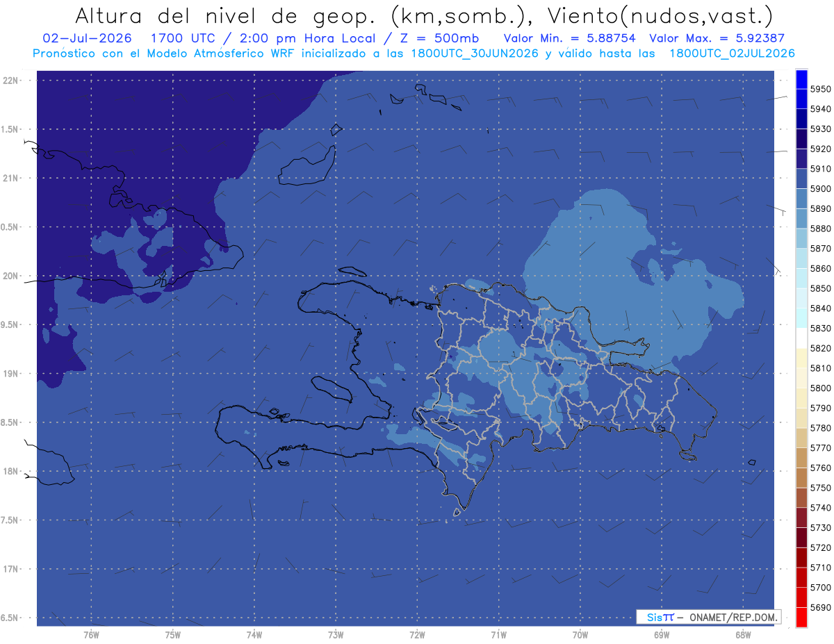834x644 pixels.
Task: Click the valid-until time "1800UTC_02JUL2026"
Action: pos(732,53)
